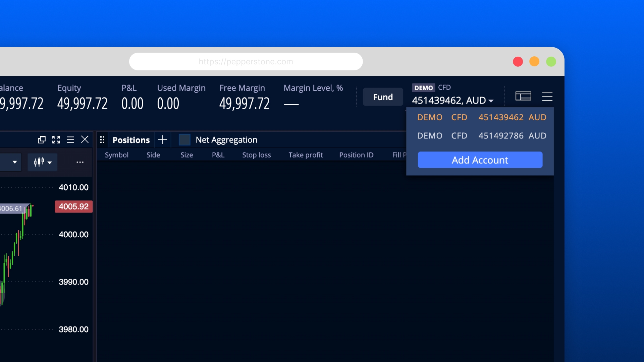Image resolution: width=644 pixels, height=362 pixels.
Task: Collapse the account selector 451439462, AUD dropdown
Action: point(452,100)
